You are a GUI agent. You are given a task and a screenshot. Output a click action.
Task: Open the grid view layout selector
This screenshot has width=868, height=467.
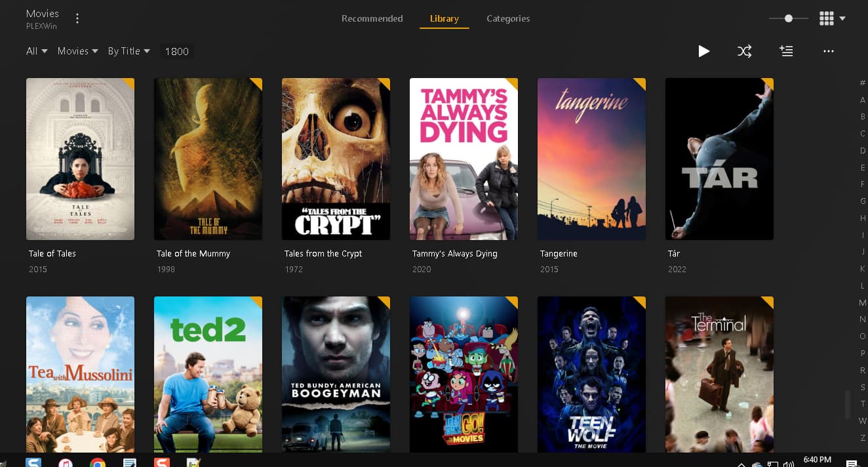tap(833, 18)
